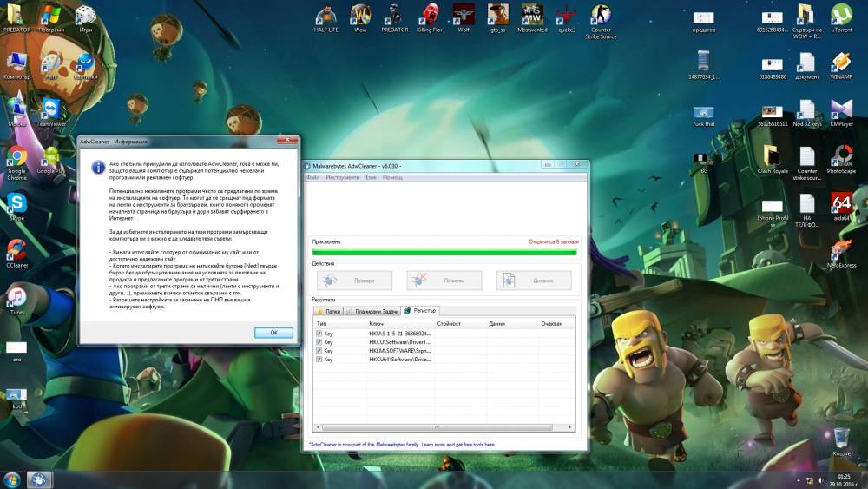Select the Paint desktop icon
The image size is (868, 489).
pos(51,65)
